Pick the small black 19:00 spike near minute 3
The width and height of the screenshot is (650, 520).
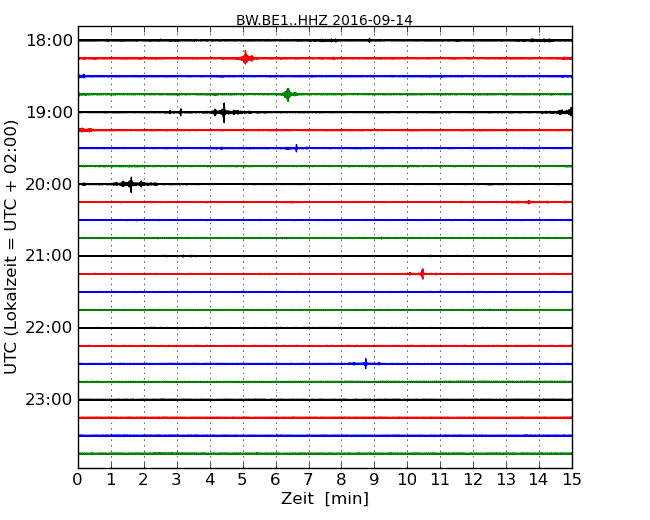point(181,112)
